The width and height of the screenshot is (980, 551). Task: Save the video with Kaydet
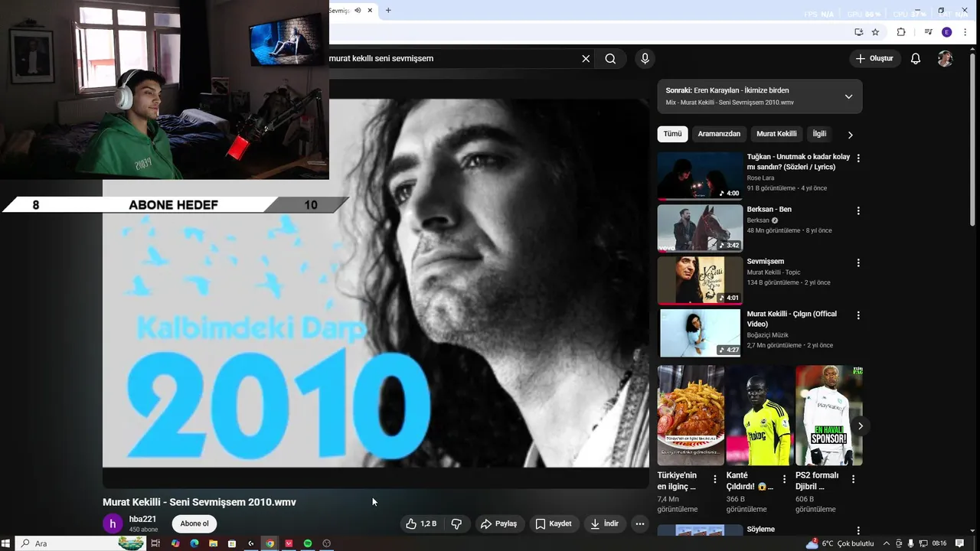tap(554, 523)
